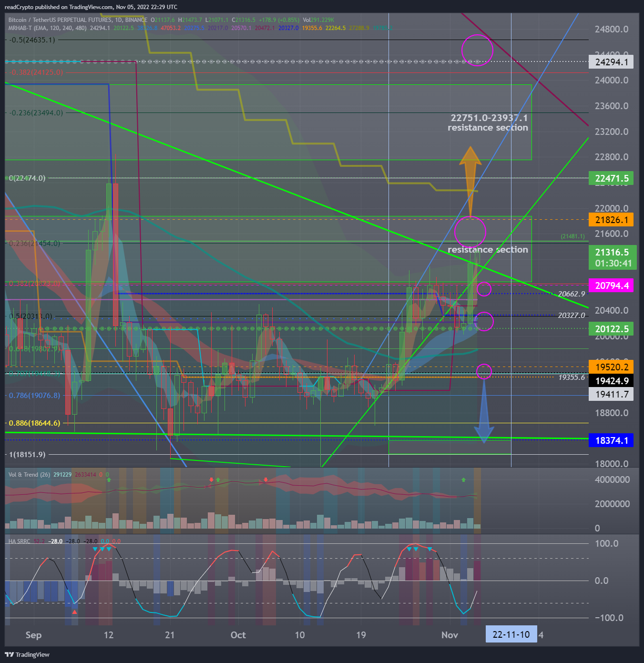Click the Nov label on the time axis

(x=450, y=635)
